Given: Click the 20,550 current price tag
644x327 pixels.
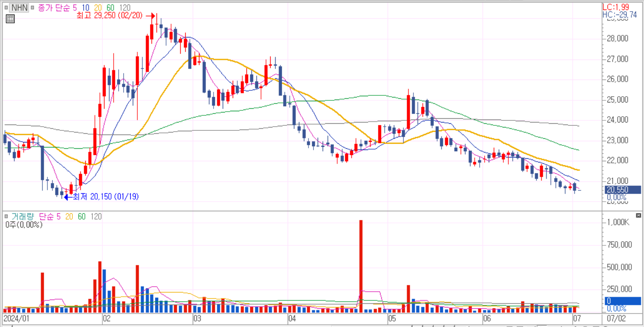Looking at the screenshot, I should coord(622,190).
